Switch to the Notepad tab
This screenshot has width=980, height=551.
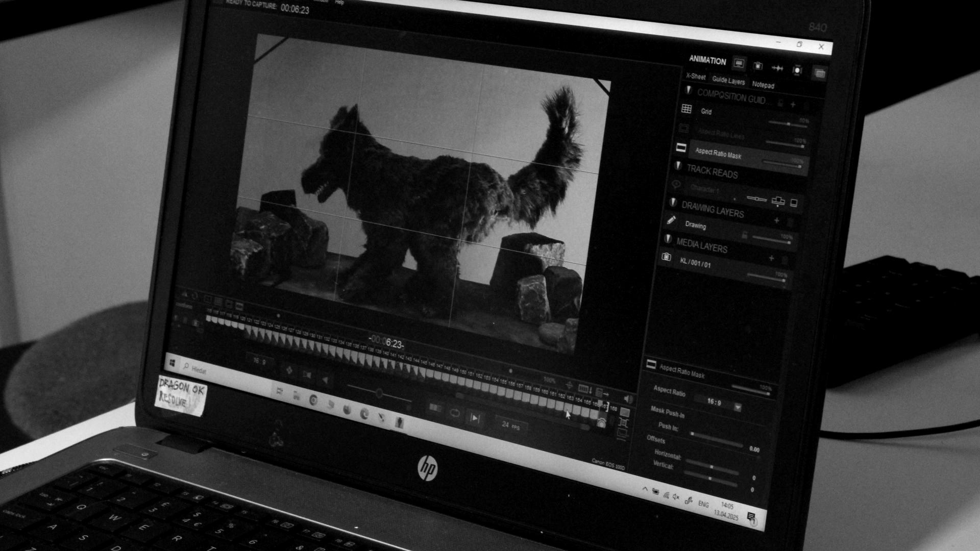(x=763, y=85)
